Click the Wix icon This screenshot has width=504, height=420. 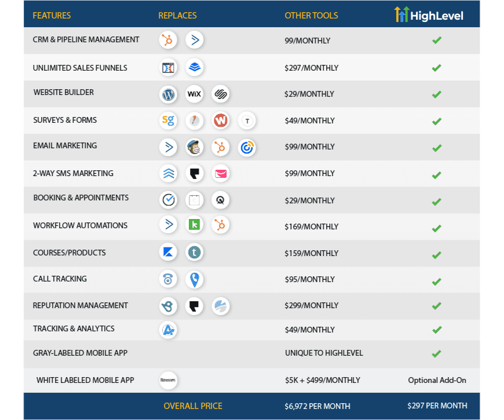194,94
